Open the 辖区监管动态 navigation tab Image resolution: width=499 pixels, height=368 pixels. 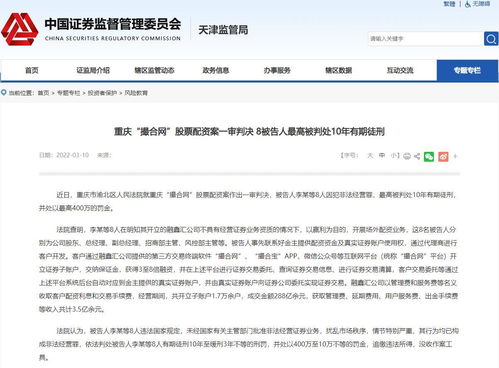click(154, 70)
